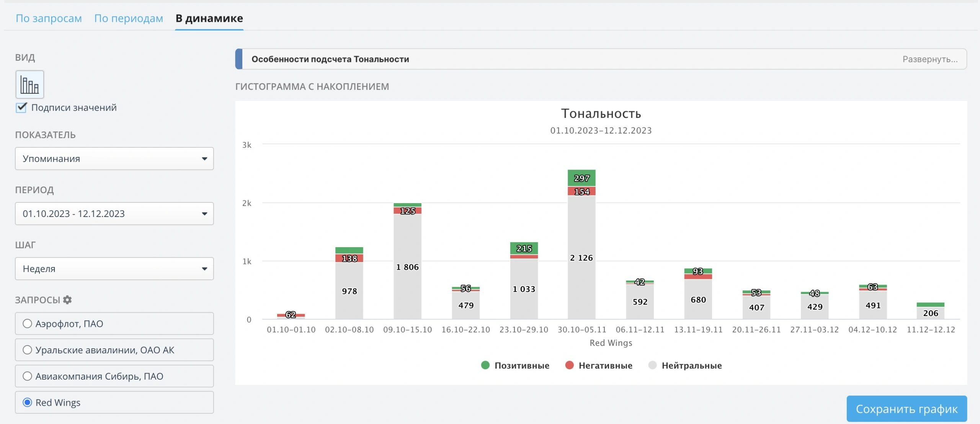Click axis label 30.10–05.11
The height and width of the screenshot is (424, 980).
click(x=581, y=329)
